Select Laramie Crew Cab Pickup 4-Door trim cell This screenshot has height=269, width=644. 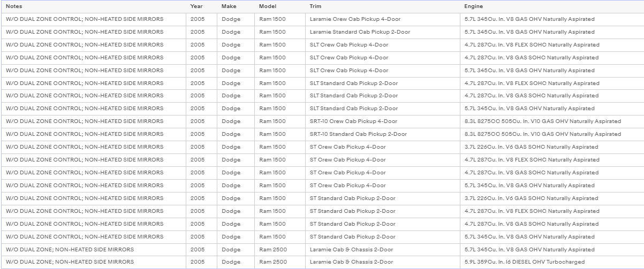click(382, 19)
